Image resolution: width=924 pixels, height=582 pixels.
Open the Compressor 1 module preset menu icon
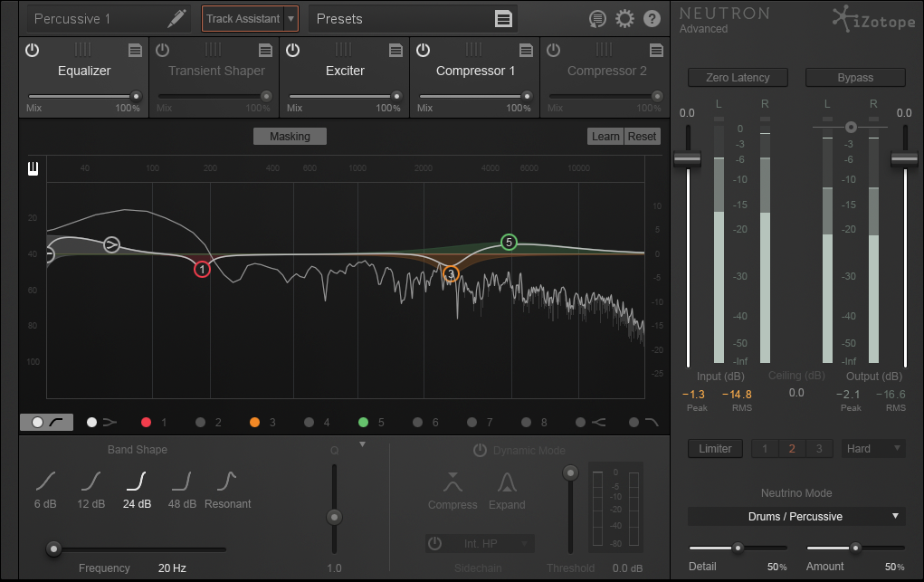coord(526,50)
